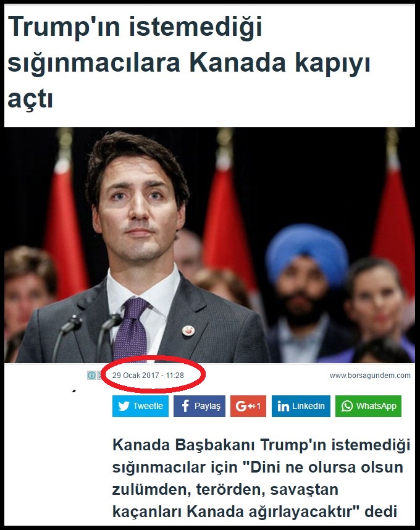The height and width of the screenshot is (530, 420).
Task: Send article through WhatsApp button label
Action: click(x=376, y=406)
